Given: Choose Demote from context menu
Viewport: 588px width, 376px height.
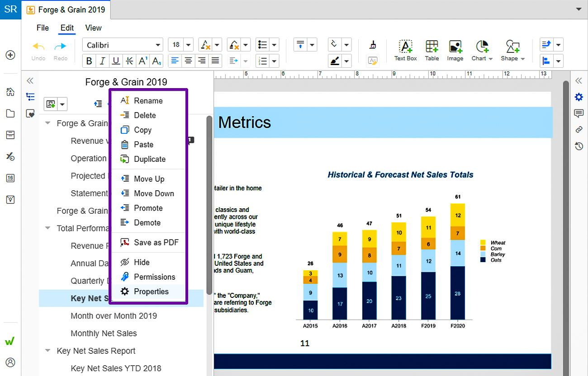Looking at the screenshot, I should [x=148, y=223].
